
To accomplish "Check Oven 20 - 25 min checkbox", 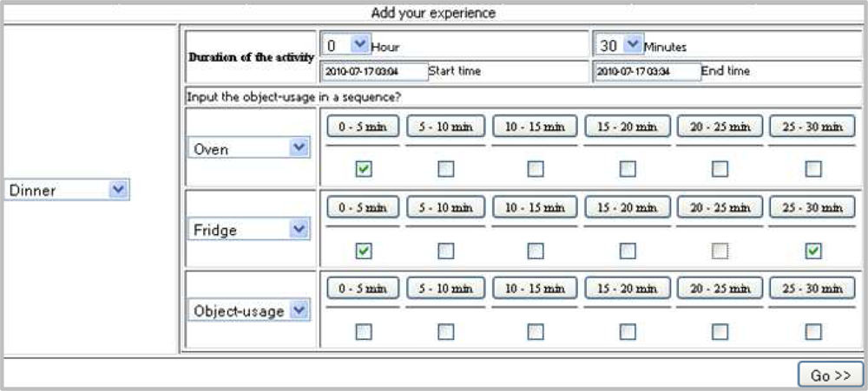I will coord(720,169).
